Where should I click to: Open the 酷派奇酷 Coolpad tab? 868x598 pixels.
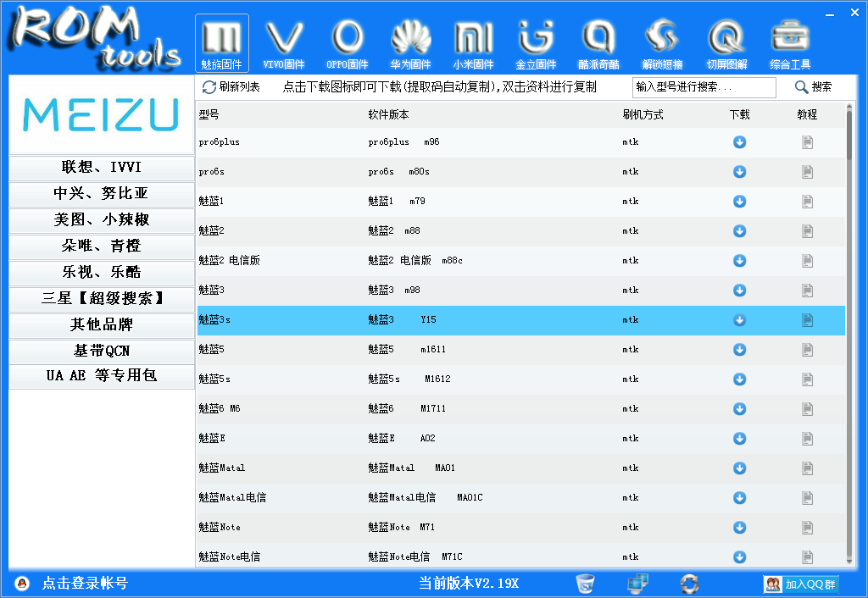click(x=598, y=43)
